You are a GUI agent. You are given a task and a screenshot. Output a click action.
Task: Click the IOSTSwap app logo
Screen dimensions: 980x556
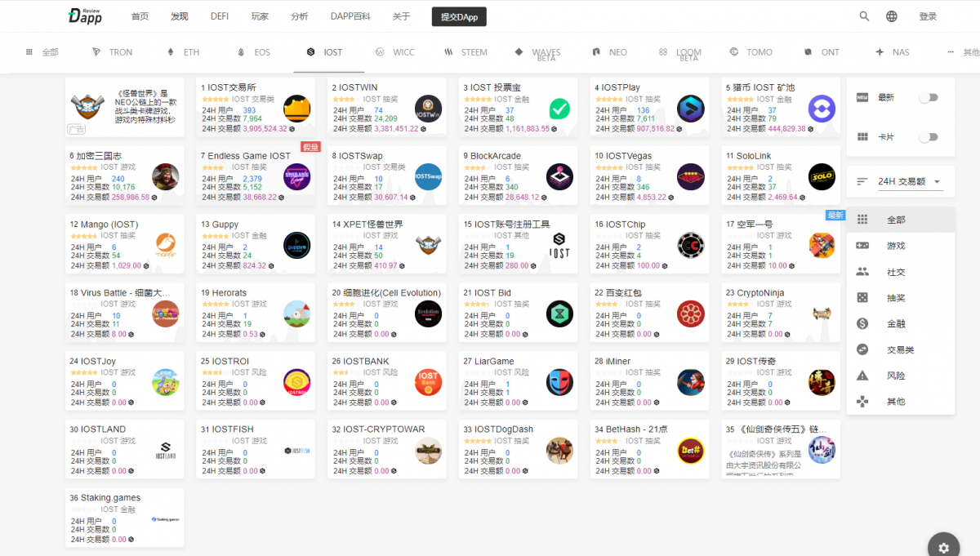(428, 176)
